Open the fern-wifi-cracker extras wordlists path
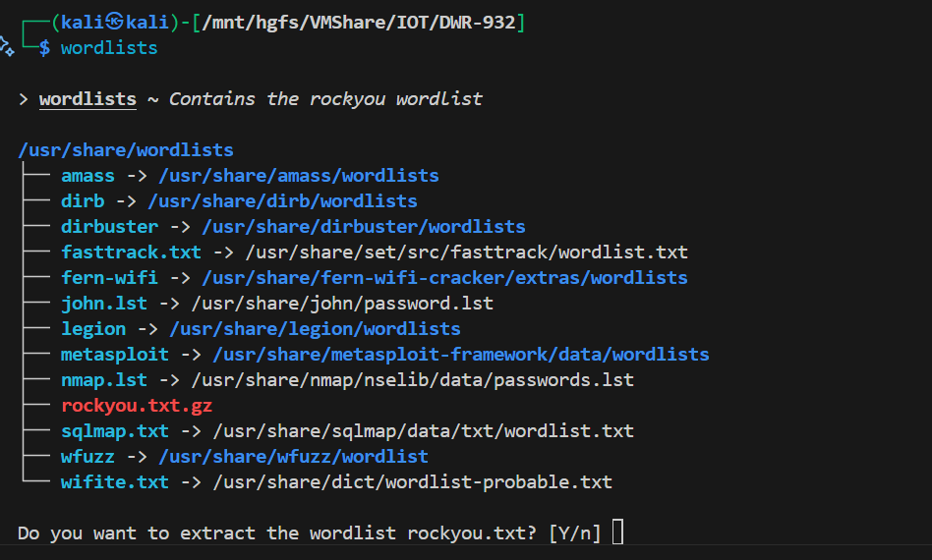 449,278
